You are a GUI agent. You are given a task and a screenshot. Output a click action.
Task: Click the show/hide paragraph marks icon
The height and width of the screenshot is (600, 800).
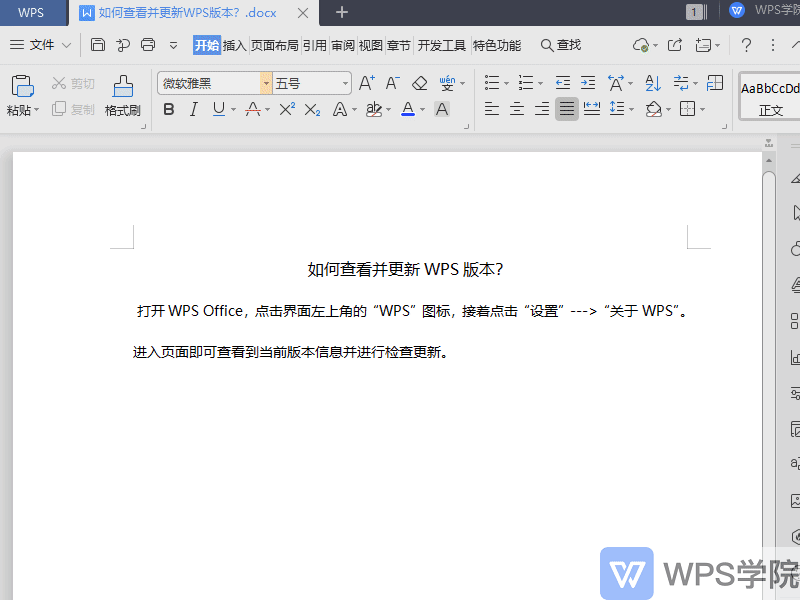click(x=681, y=83)
